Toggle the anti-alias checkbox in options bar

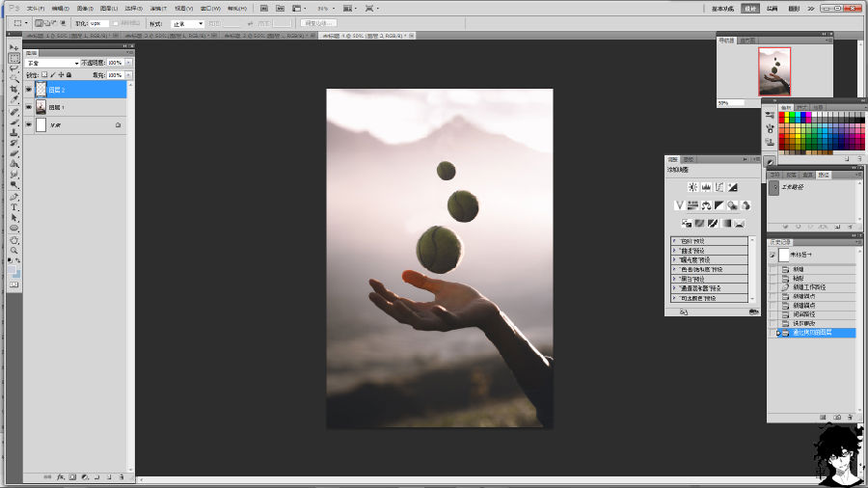(x=116, y=23)
